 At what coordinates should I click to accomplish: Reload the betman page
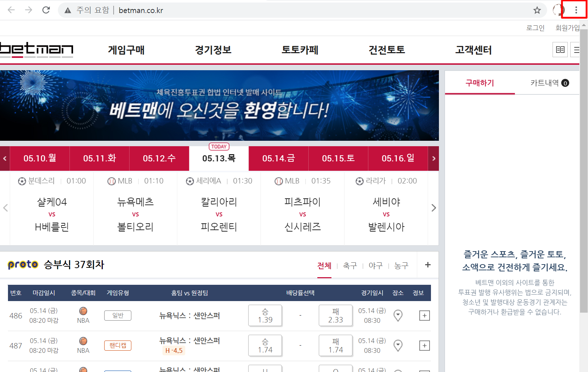click(46, 10)
